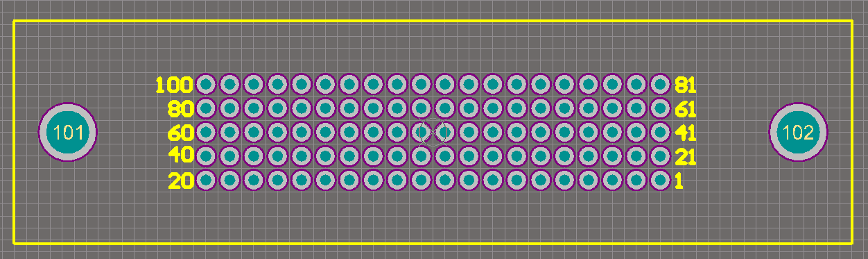Select the yellow 40 row label
868x259 pixels.
tap(180, 155)
